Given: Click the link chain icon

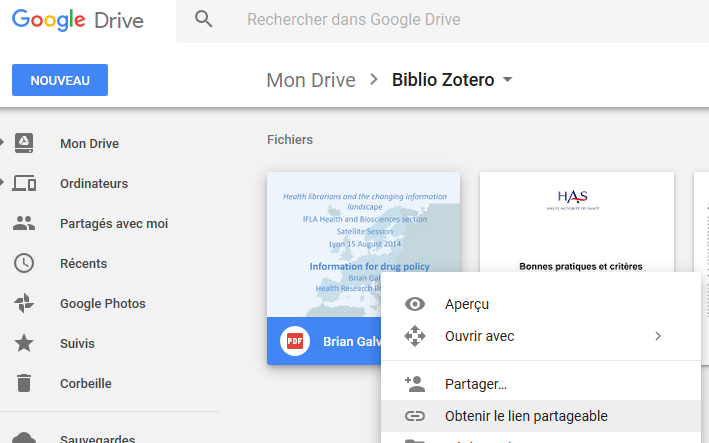Looking at the screenshot, I should (x=415, y=416).
